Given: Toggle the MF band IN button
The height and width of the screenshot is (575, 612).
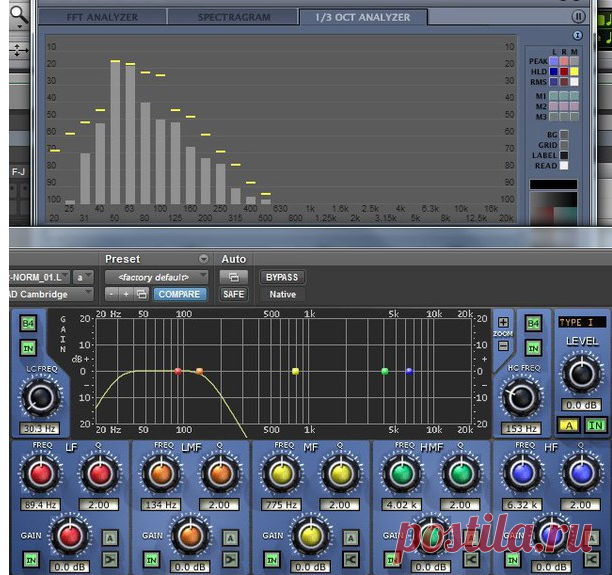Looking at the screenshot, I should pos(272,561).
